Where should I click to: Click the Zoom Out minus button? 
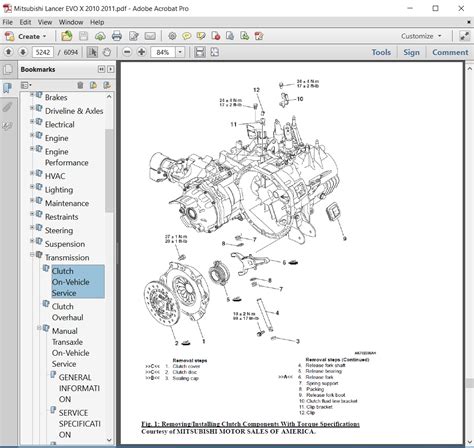coord(127,52)
